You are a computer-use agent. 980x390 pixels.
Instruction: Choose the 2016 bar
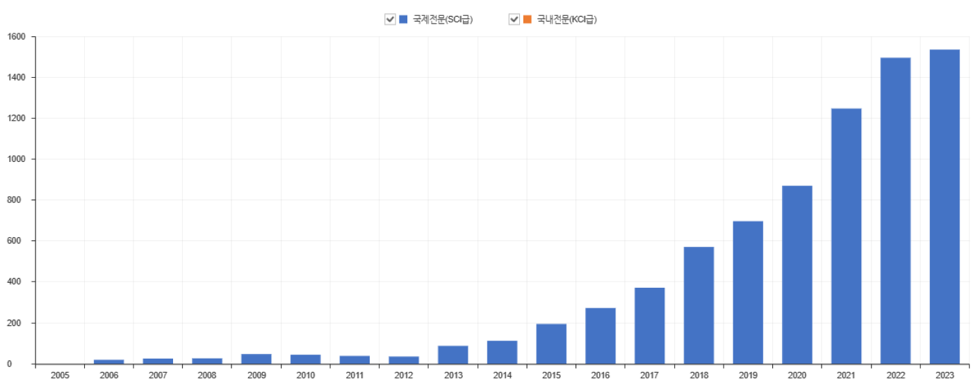point(601,336)
